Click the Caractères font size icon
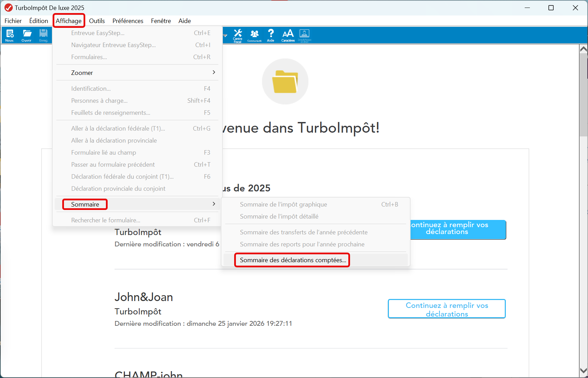588x378 pixels. [x=288, y=35]
